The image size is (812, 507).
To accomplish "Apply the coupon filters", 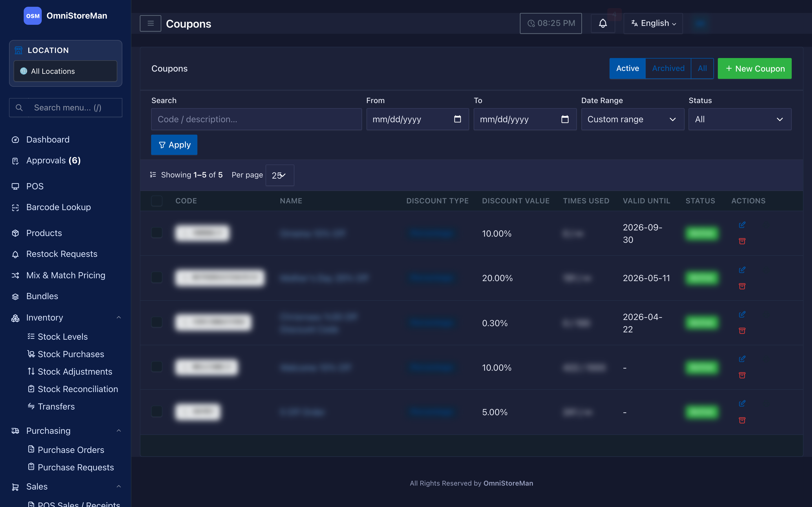I will 174,145.
